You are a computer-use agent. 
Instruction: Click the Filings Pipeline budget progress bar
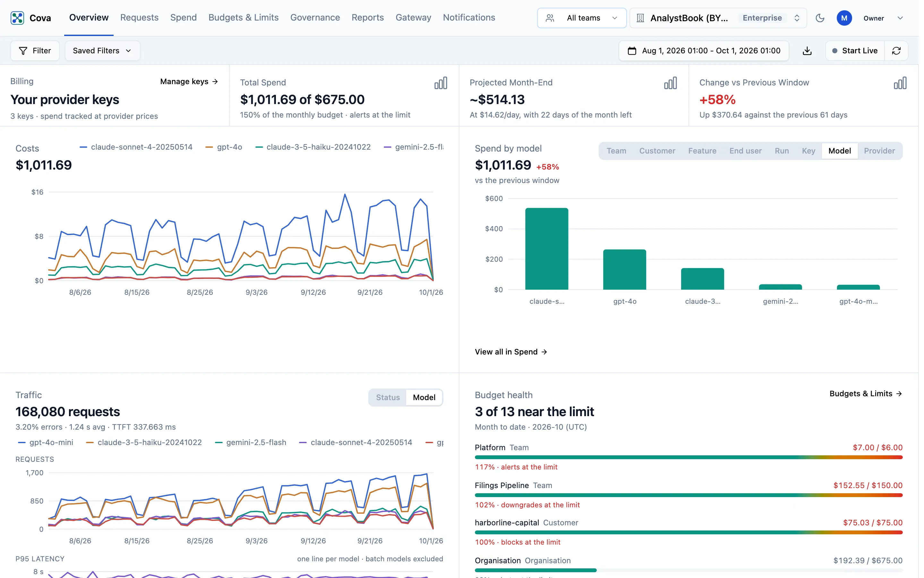click(x=689, y=495)
